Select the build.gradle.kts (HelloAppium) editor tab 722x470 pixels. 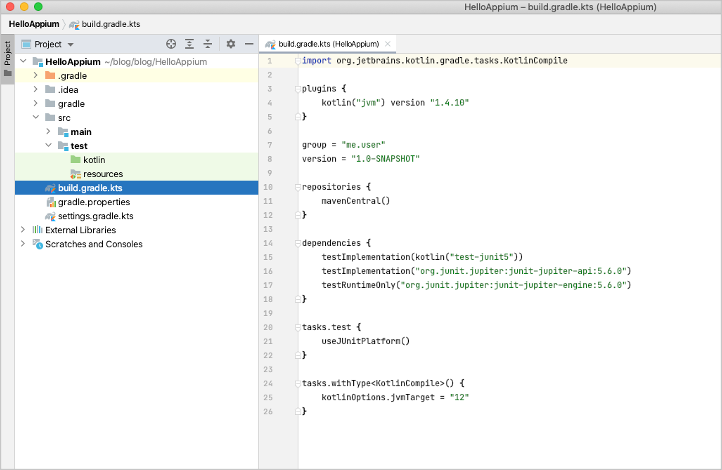point(328,44)
